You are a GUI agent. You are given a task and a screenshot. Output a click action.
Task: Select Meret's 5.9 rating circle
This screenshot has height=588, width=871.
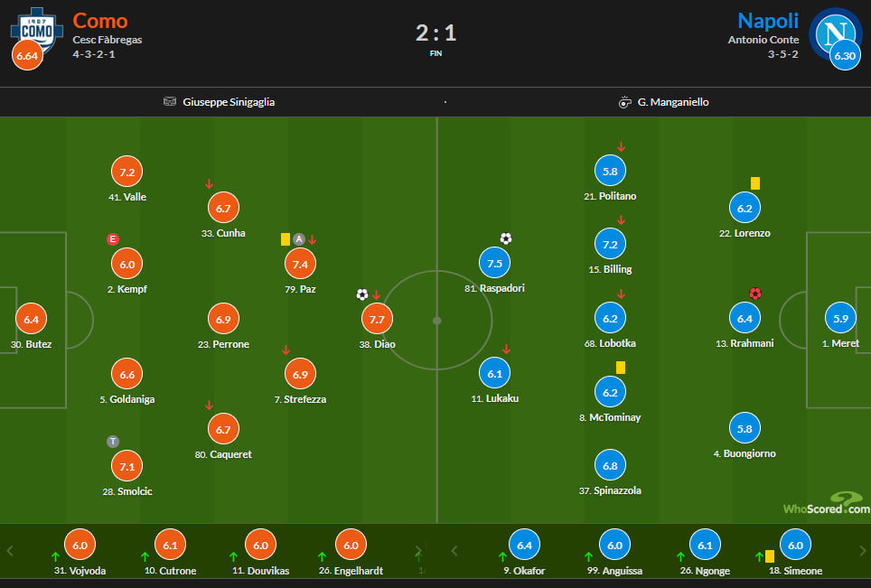pyautogui.click(x=841, y=318)
